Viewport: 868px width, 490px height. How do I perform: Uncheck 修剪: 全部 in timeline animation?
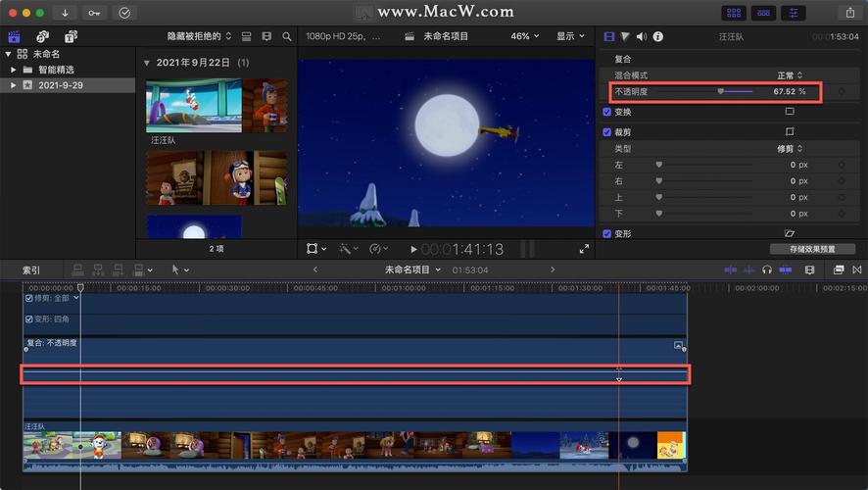(x=29, y=298)
